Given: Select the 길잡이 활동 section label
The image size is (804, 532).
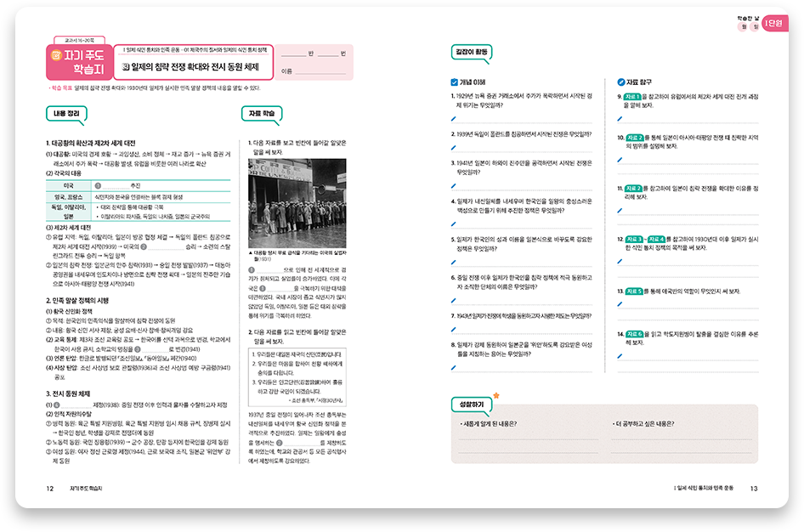Looking at the screenshot, I should point(472,53).
